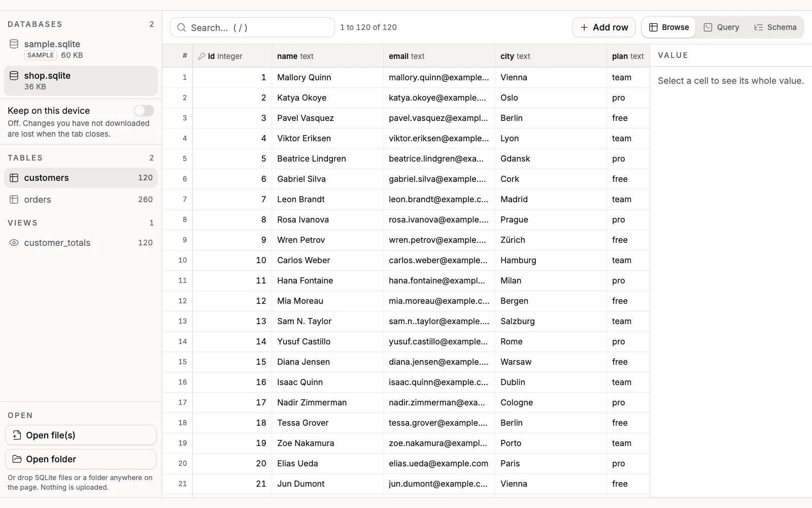
Task: Open the orders table
Action: pos(81,200)
